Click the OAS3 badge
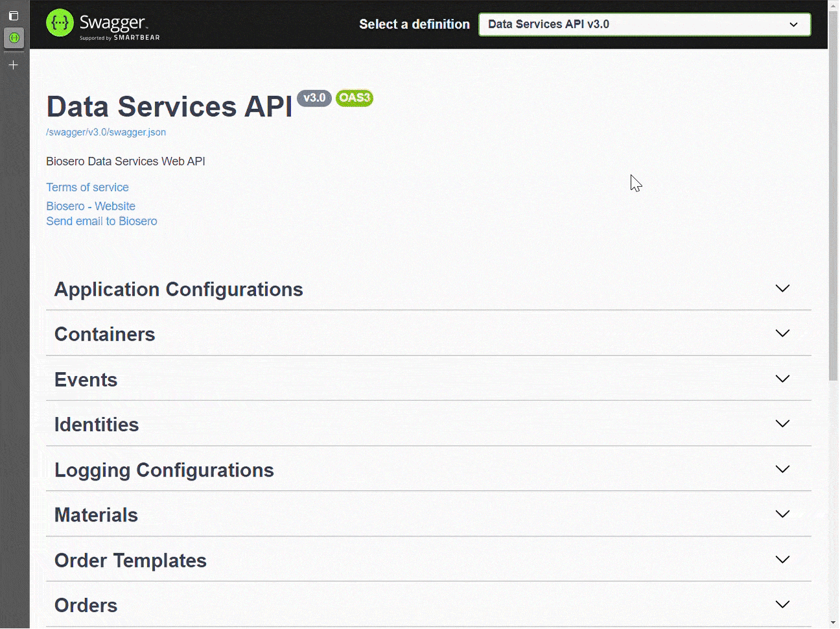Viewport: 840px width, 629px height. click(355, 98)
